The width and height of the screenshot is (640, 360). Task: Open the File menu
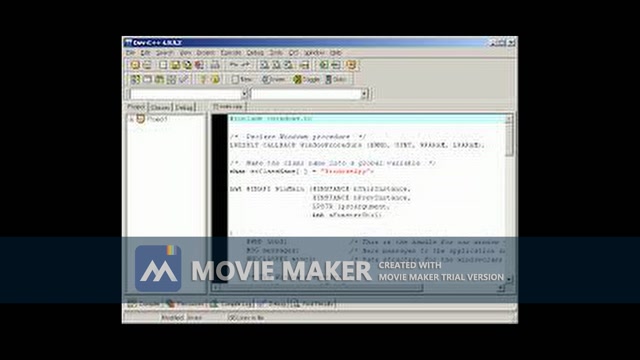(x=130, y=53)
